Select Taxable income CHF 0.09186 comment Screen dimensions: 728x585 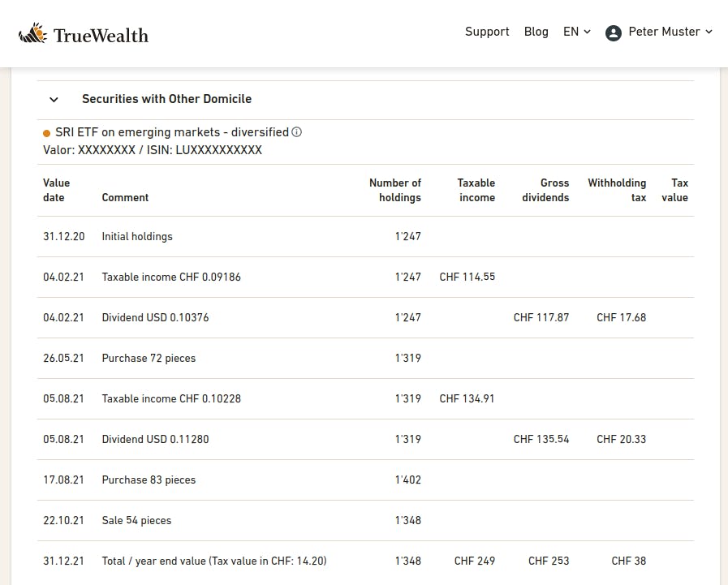171,277
